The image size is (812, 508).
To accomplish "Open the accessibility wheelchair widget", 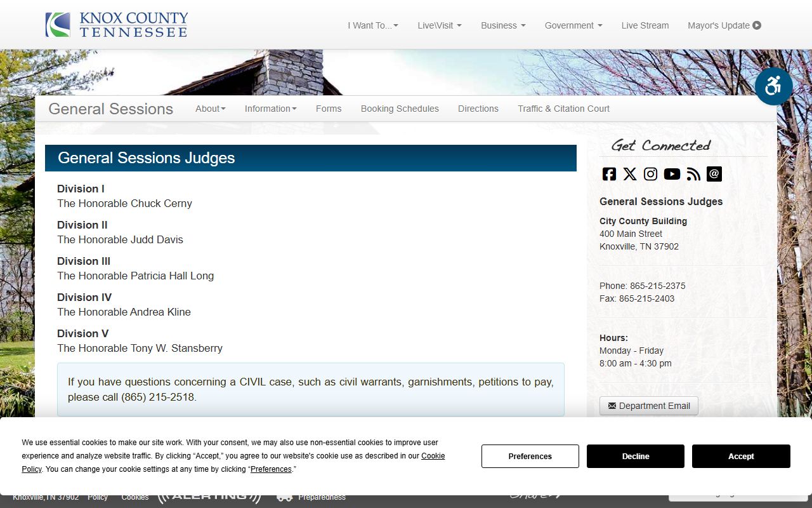I will (774, 86).
